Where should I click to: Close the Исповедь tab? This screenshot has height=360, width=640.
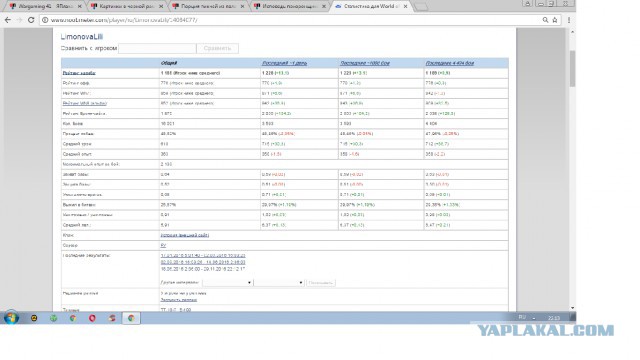point(324,7)
